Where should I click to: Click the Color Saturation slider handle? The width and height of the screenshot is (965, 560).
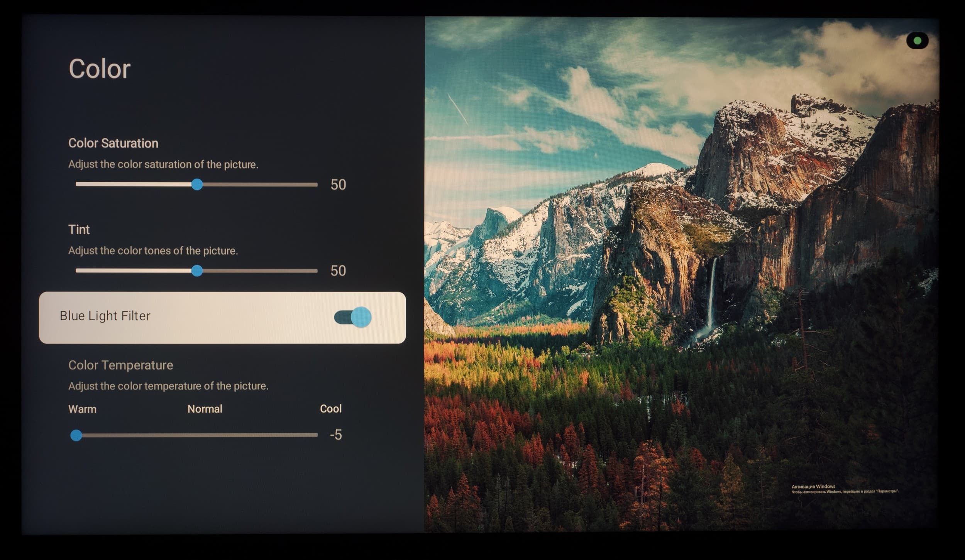click(197, 184)
